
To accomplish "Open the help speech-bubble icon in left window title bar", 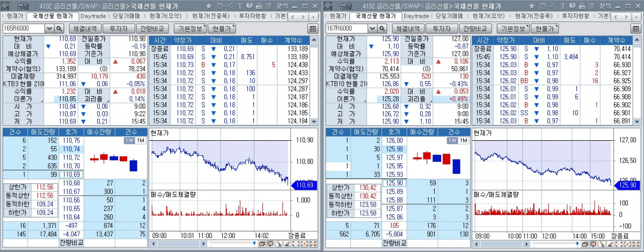I will (248, 5).
